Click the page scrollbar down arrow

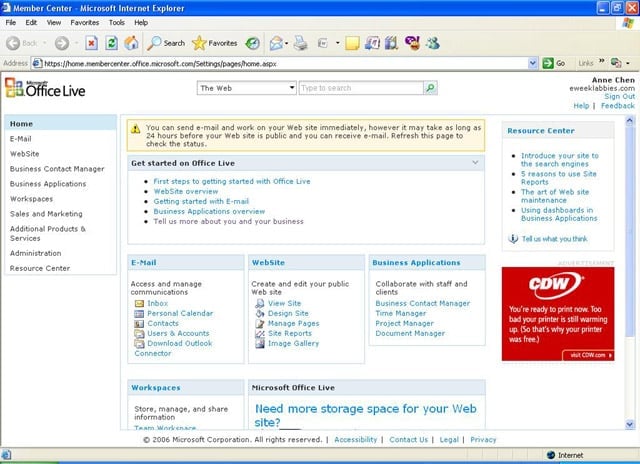[x=629, y=424]
